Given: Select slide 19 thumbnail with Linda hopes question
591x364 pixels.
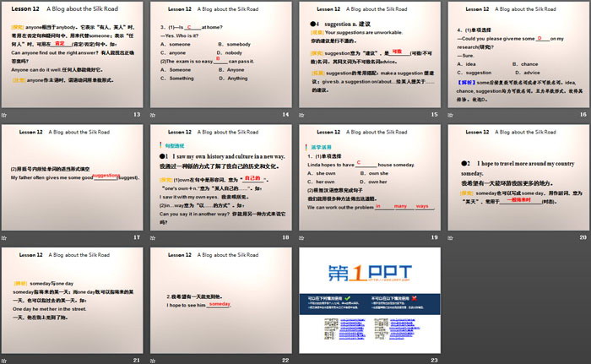Looking at the screenshot, I should [370, 177].
